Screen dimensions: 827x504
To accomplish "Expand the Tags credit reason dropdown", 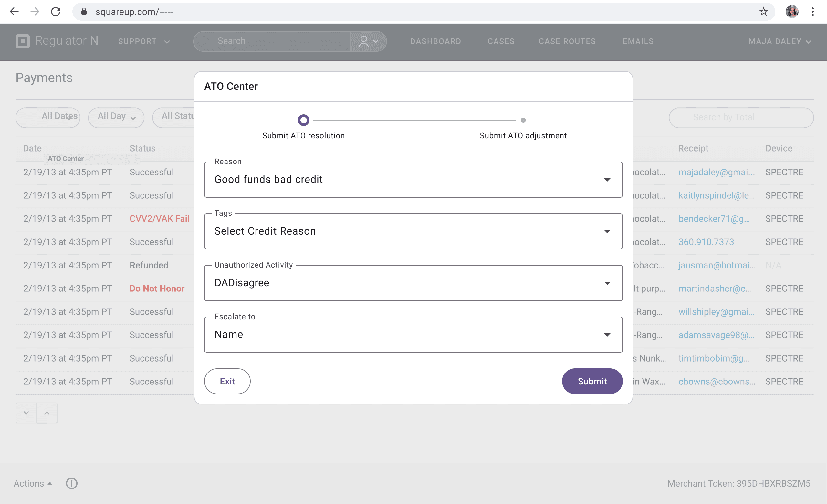I will [x=413, y=231].
